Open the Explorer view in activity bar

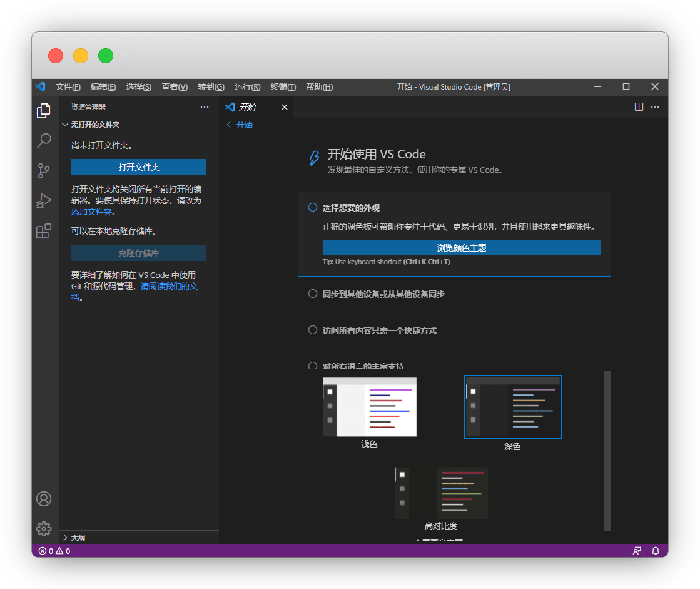point(44,111)
